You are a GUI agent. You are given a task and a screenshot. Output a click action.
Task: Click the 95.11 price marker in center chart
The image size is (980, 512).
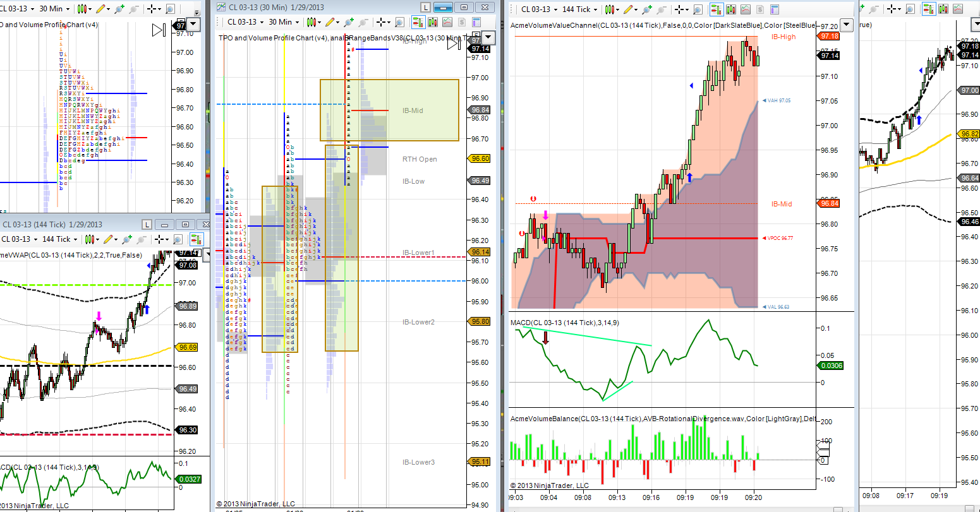pos(480,461)
